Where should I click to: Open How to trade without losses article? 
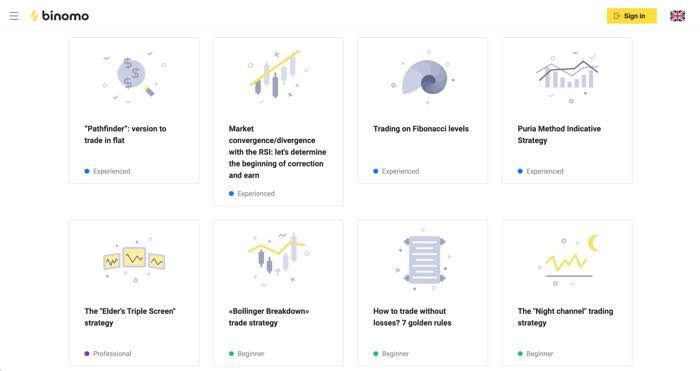412,317
